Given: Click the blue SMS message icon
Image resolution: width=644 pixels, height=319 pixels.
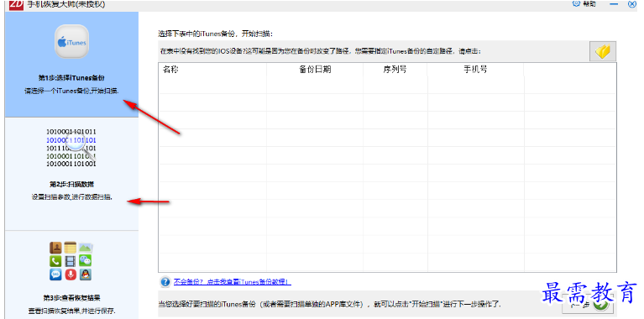Looking at the screenshot, I should click(x=55, y=275).
